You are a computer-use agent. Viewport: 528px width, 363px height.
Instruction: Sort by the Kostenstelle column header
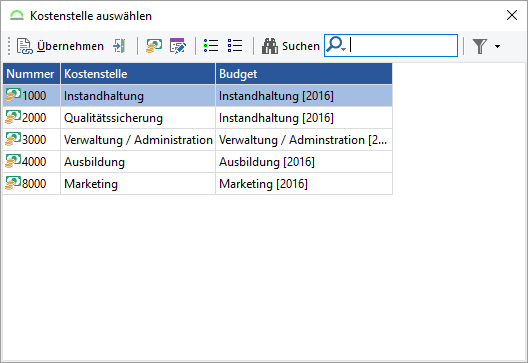138,73
